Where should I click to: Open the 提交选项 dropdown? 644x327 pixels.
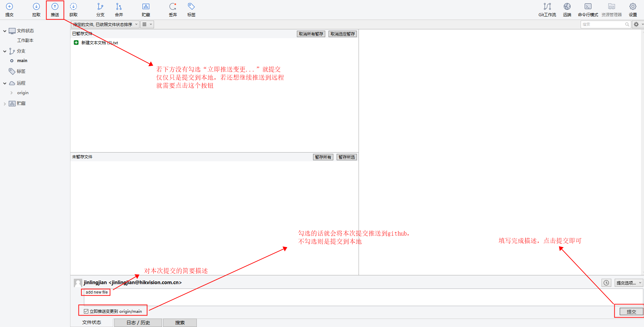(x=628, y=283)
